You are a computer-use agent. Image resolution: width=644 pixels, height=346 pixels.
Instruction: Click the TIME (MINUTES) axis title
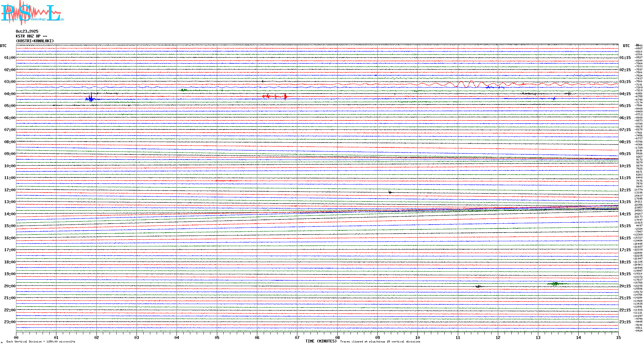[321, 341]
